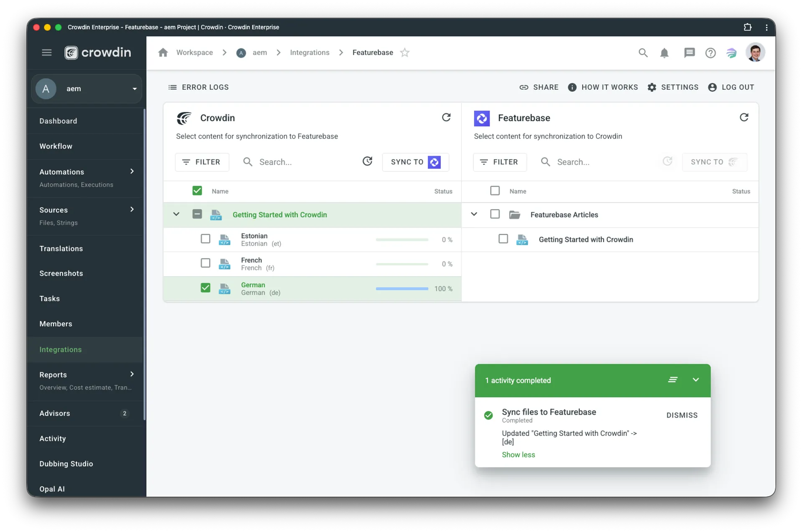Expand the Automations submenu arrow

132,172
